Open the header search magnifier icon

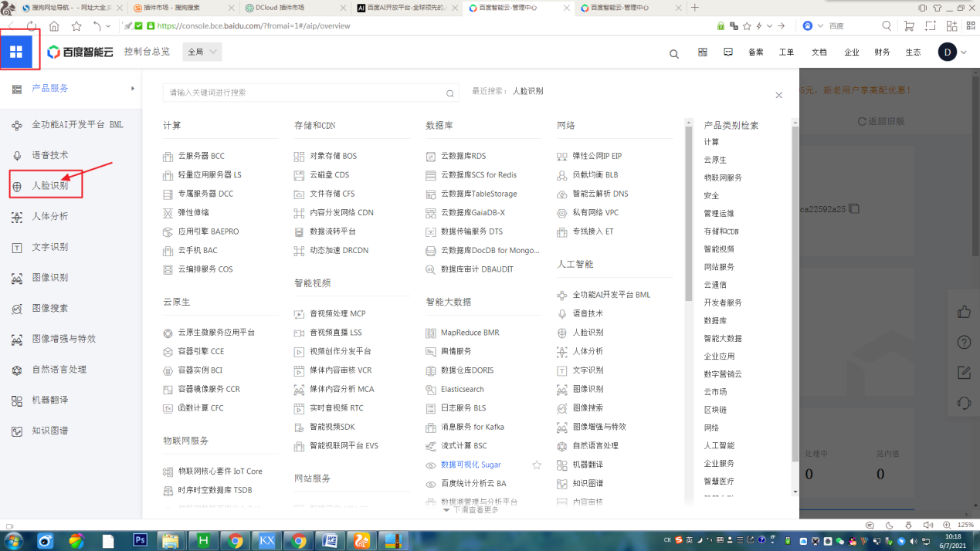pos(674,53)
